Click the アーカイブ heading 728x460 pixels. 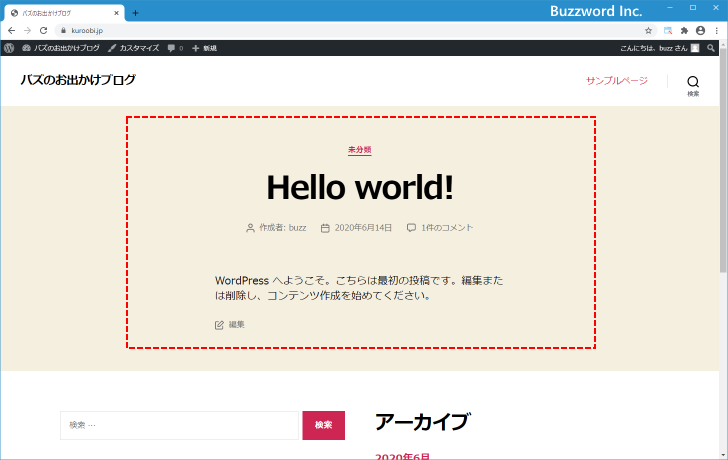pyautogui.click(x=422, y=422)
